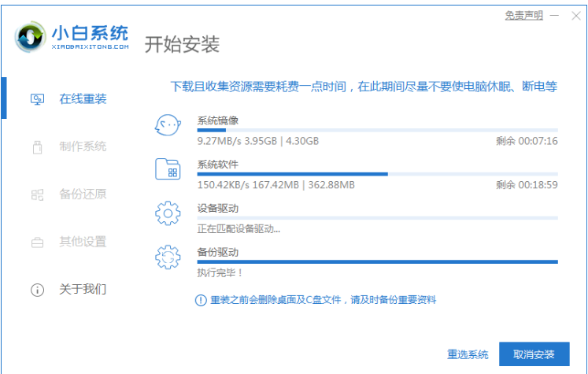The width and height of the screenshot is (588, 374).
Task: Open the 关于我们 sidebar item
Action: pyautogui.click(x=83, y=289)
